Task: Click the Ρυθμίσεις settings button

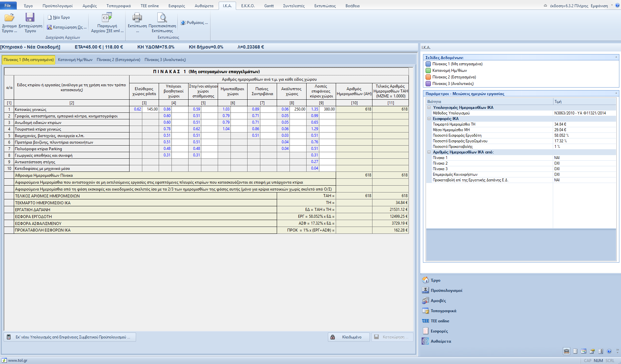Action: click(x=194, y=23)
